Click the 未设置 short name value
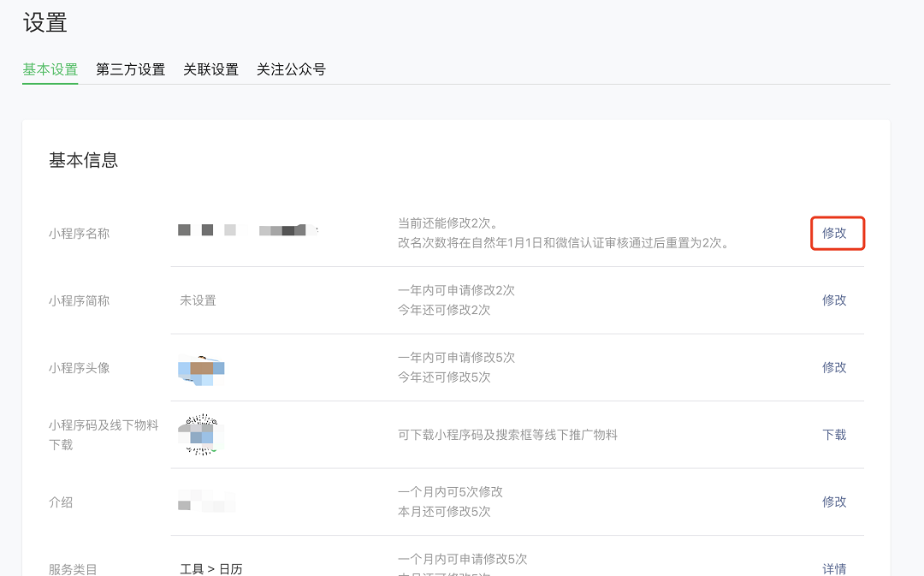Image resolution: width=924 pixels, height=576 pixels. coord(198,300)
